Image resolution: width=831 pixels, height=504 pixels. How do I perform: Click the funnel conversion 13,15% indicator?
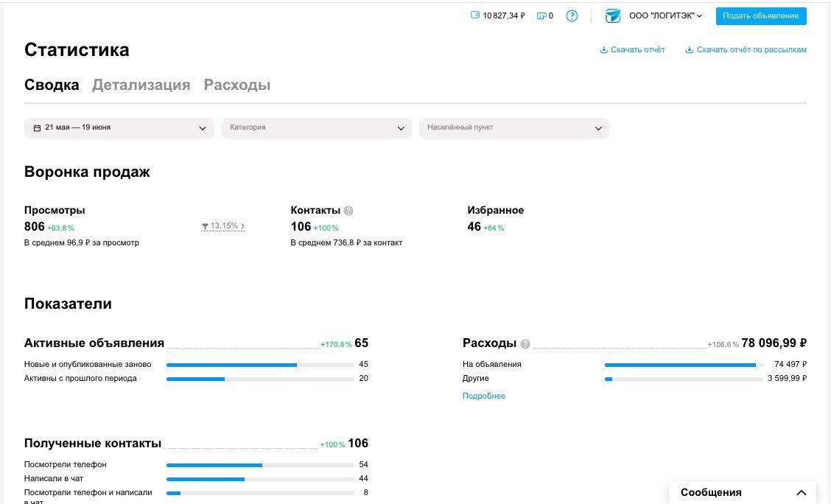(222, 226)
